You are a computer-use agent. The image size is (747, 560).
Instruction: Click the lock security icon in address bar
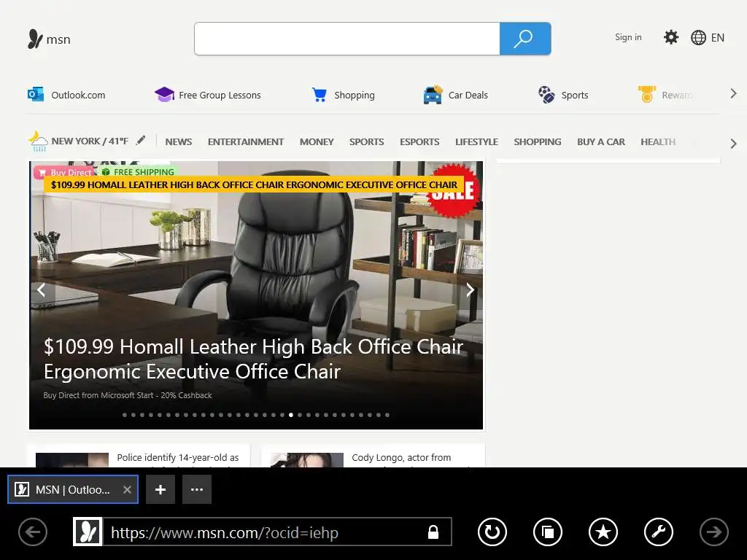click(x=433, y=532)
